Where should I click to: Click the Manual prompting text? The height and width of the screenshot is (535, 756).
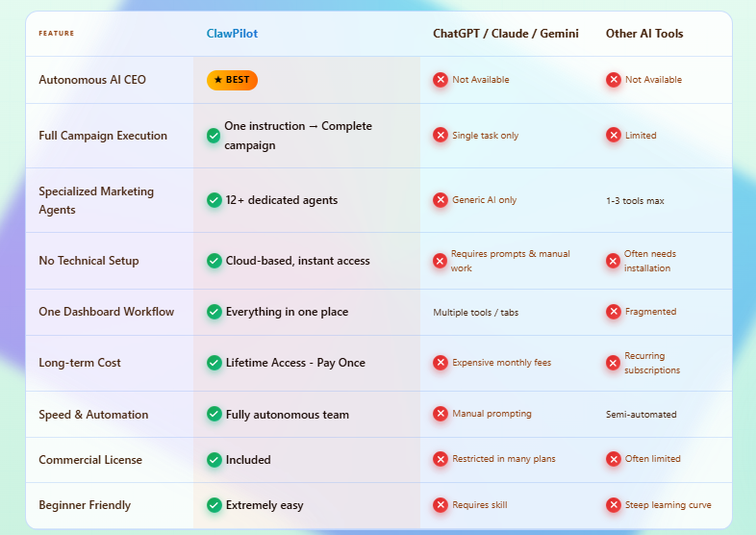(491, 414)
